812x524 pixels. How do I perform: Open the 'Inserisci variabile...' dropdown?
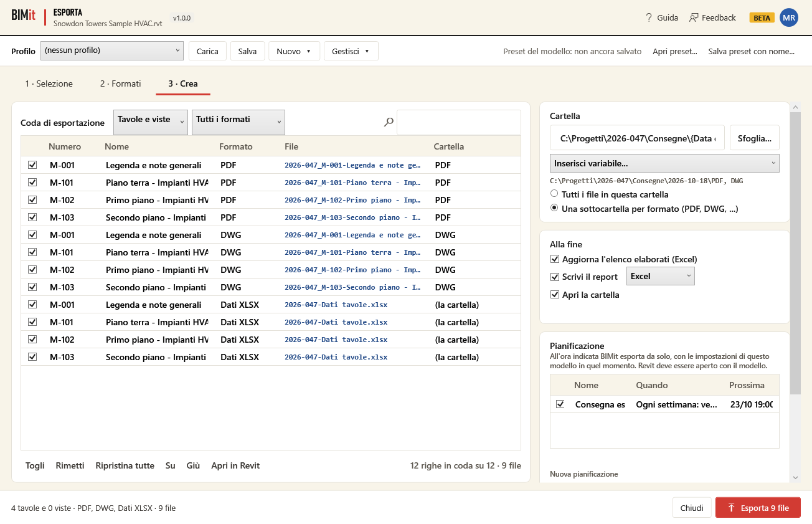click(664, 163)
